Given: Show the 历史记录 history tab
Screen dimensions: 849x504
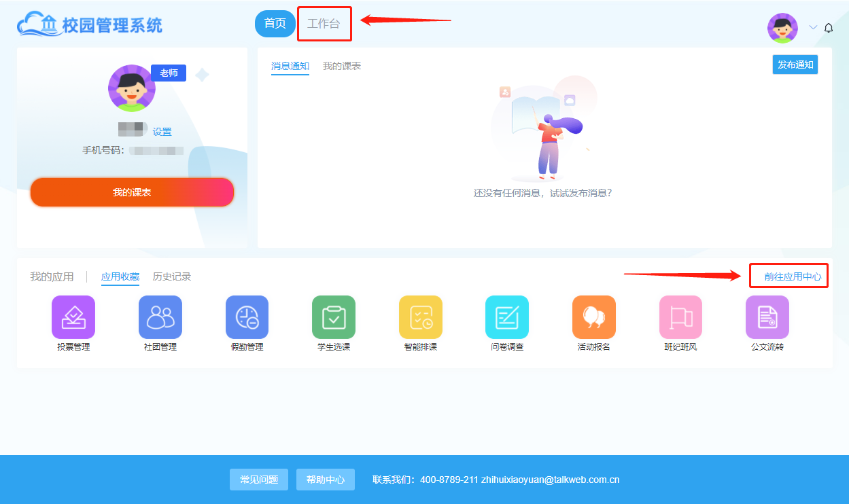Looking at the screenshot, I should tap(172, 276).
